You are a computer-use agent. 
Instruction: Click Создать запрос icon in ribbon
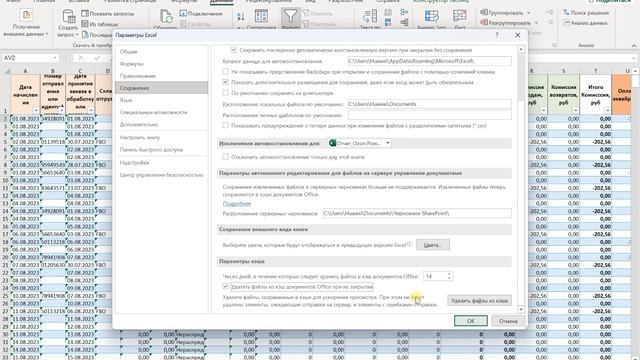68,22
